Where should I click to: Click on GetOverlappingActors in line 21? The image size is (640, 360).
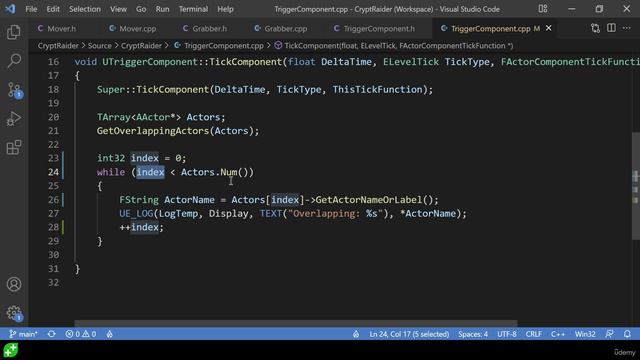pyautogui.click(x=153, y=131)
